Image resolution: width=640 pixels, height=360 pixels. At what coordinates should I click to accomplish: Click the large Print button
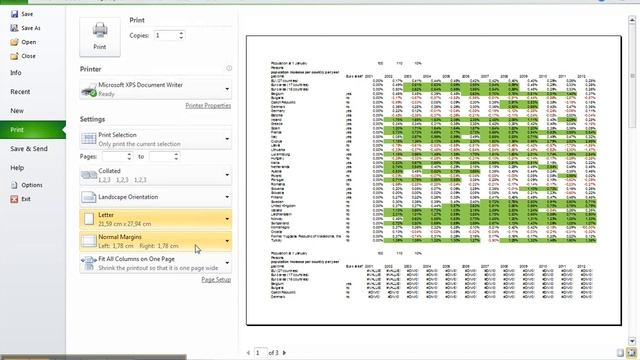point(100,36)
